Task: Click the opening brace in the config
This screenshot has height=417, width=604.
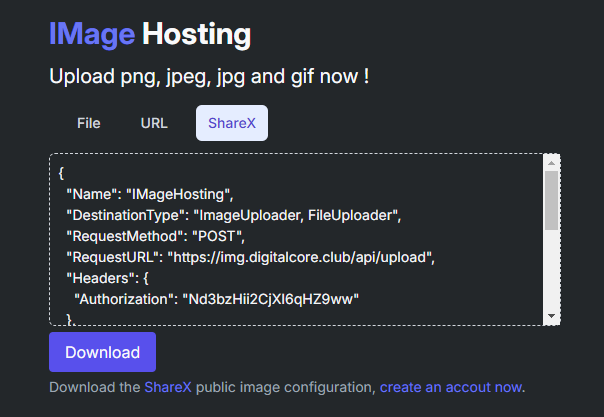Action: click(62, 172)
